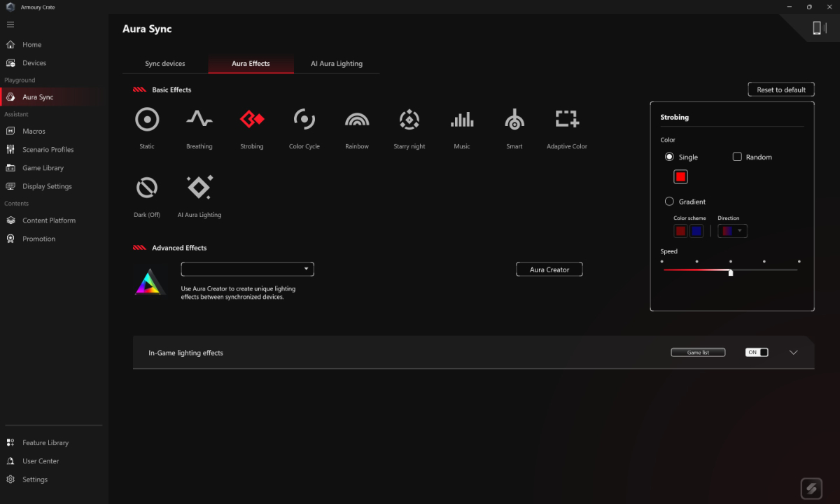This screenshot has width=840, height=504.
Task: Open the gradient Direction dropdown
Action: point(732,231)
